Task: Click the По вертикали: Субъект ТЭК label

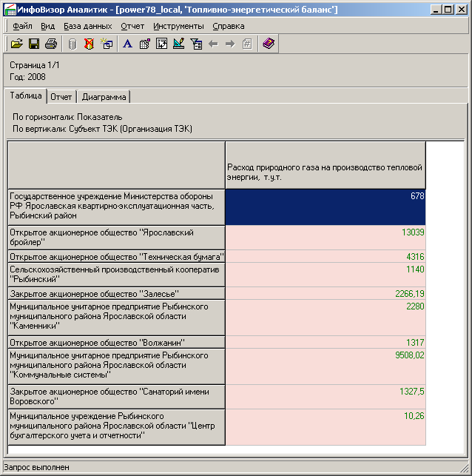Action: tap(102, 129)
